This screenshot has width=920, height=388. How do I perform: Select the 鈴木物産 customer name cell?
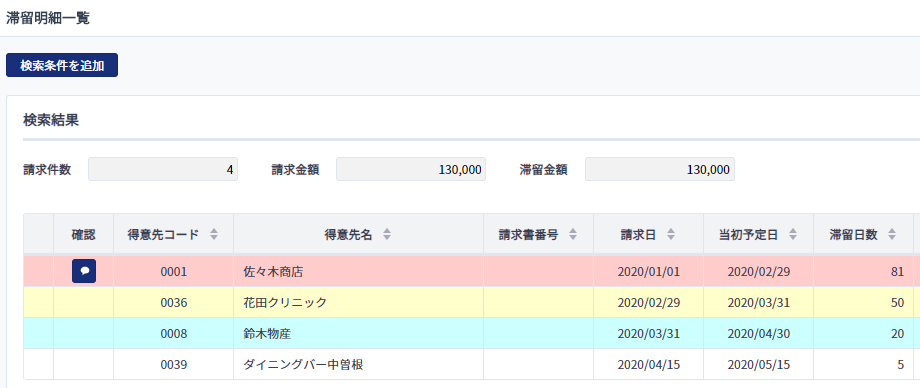click(358, 333)
